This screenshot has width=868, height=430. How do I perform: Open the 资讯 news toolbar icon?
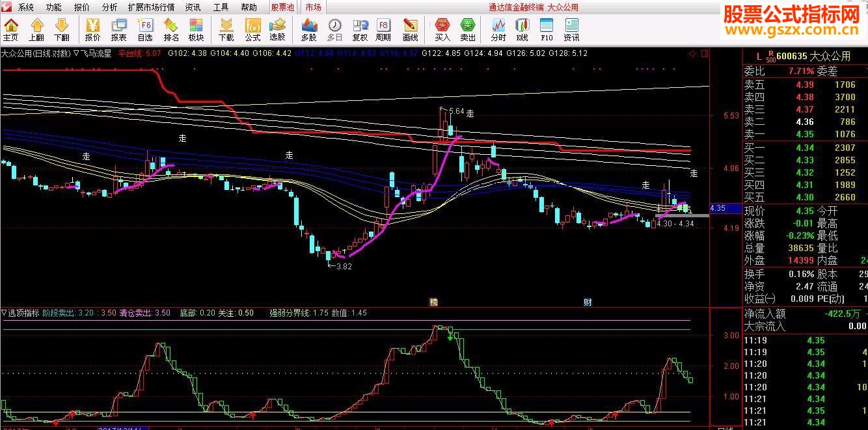coord(572,30)
